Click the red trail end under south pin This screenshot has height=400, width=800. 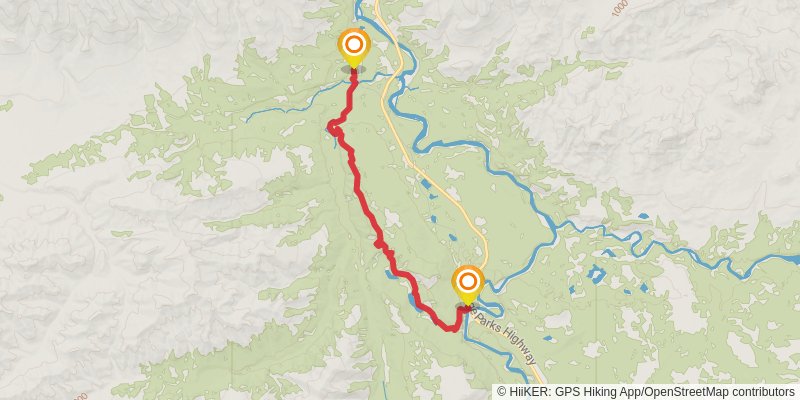[465, 310]
